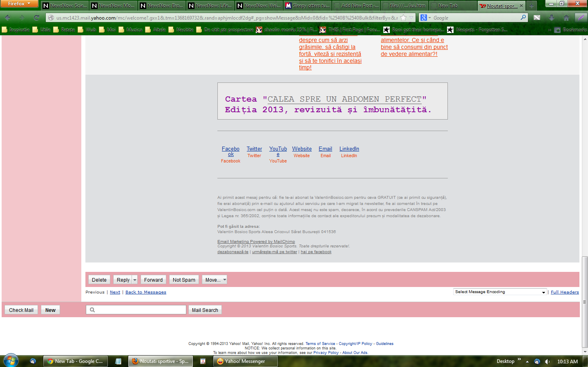Click the Firefox home icon

click(566, 18)
